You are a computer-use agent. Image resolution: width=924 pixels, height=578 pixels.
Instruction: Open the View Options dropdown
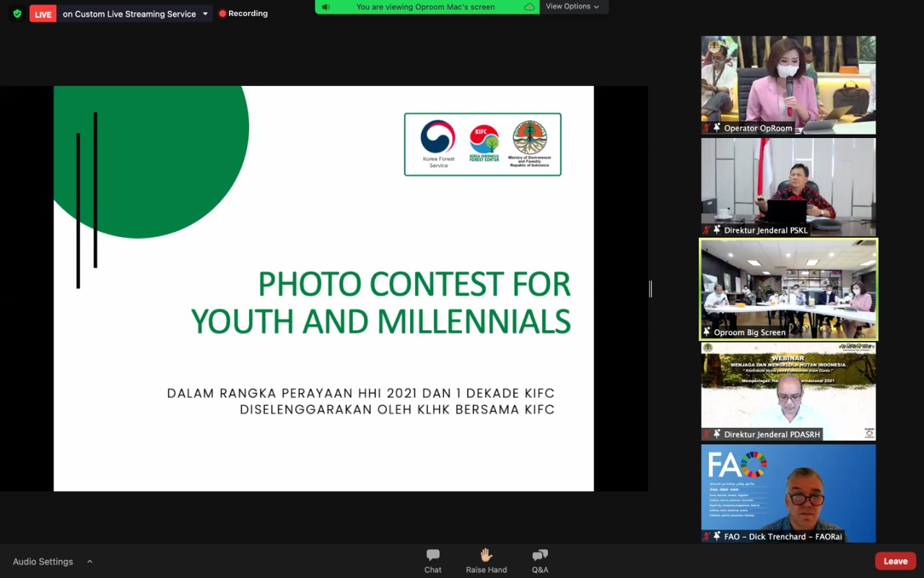pos(572,7)
